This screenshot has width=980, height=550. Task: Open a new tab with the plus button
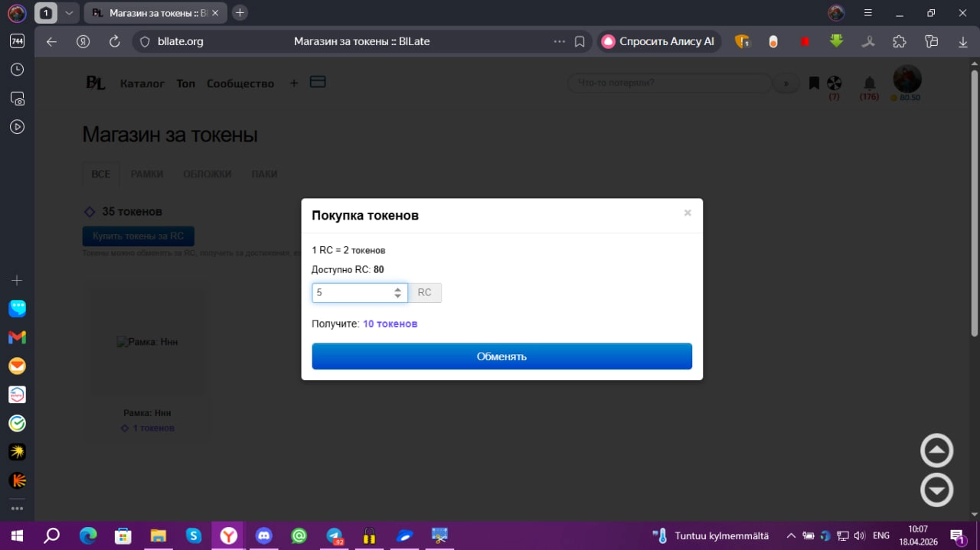click(x=240, y=13)
